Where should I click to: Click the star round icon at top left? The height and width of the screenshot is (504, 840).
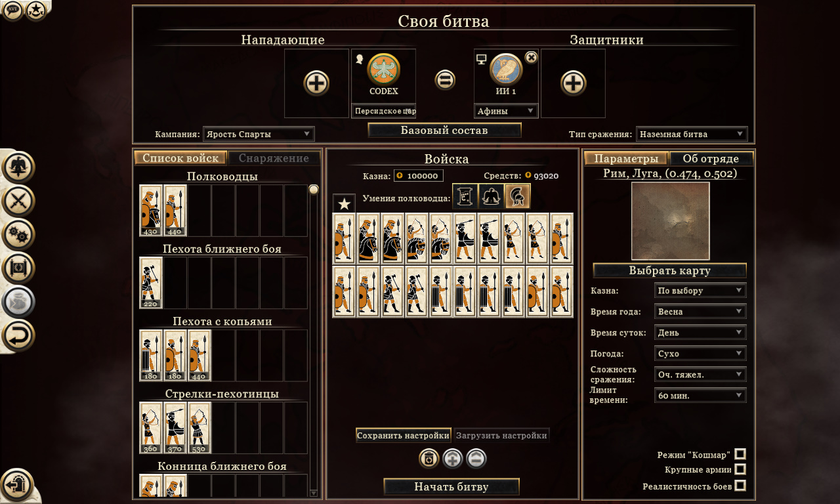click(x=35, y=10)
